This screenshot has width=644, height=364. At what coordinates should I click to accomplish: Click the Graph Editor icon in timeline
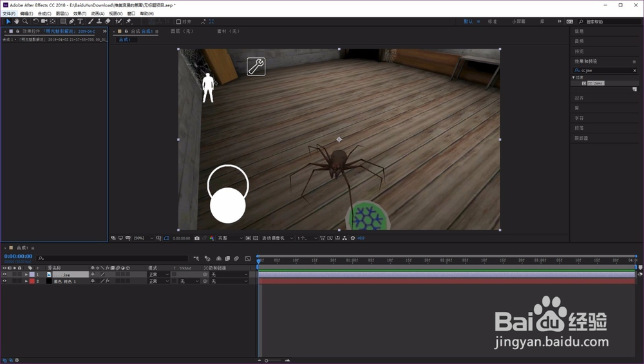(x=248, y=258)
